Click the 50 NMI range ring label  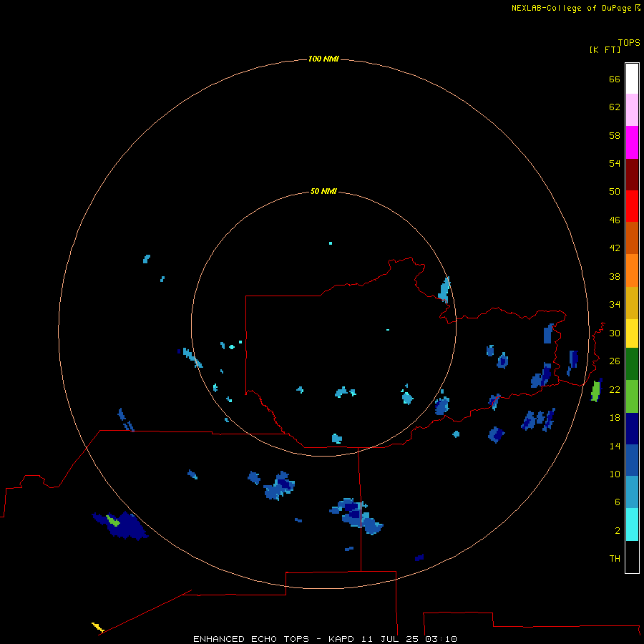[323, 191]
